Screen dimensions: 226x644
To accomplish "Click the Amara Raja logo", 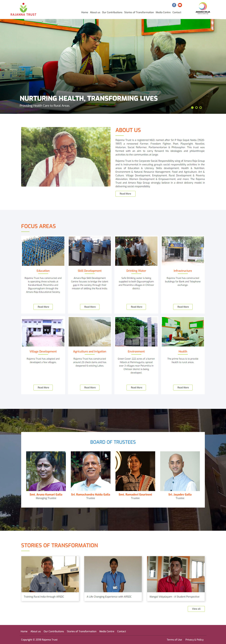I will click(203, 8).
